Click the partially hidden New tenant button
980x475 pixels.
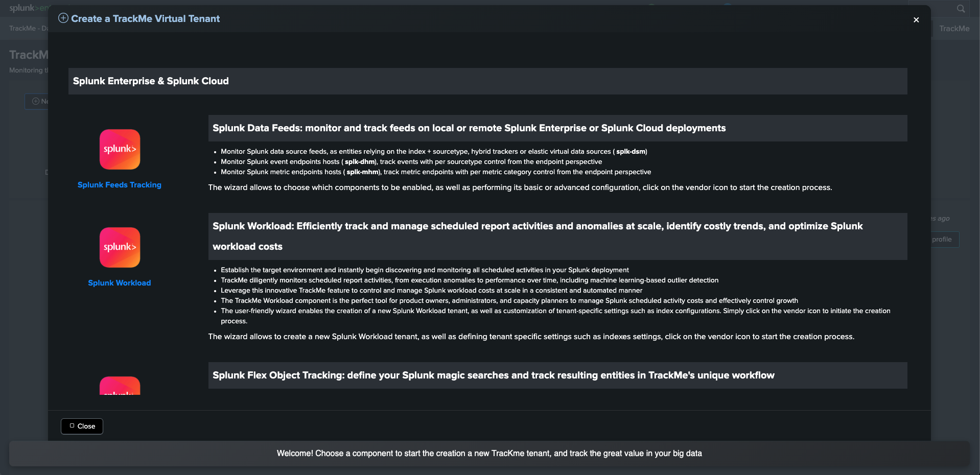tap(37, 101)
